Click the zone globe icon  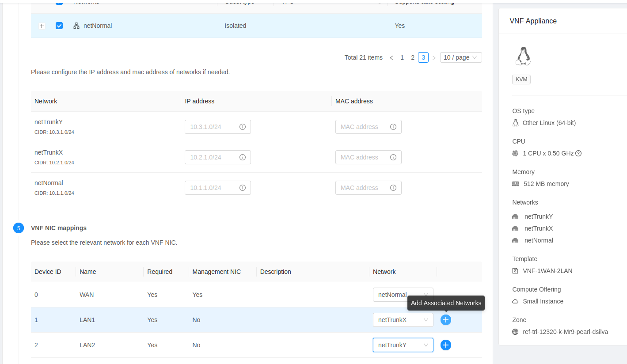coord(515,332)
